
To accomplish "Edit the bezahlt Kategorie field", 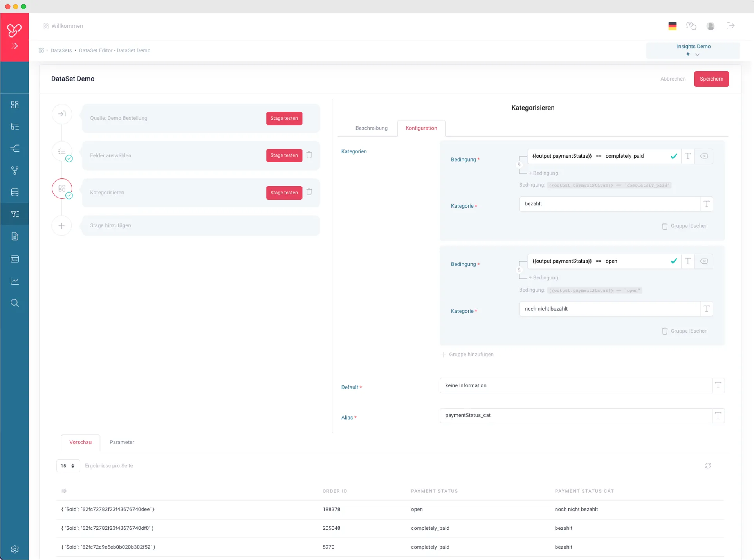I will click(x=610, y=204).
